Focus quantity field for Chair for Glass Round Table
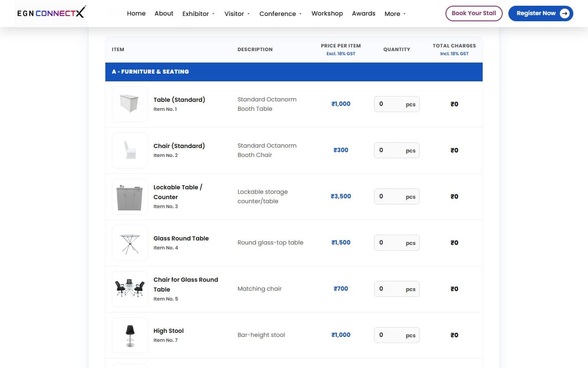588x368 pixels. coord(396,289)
